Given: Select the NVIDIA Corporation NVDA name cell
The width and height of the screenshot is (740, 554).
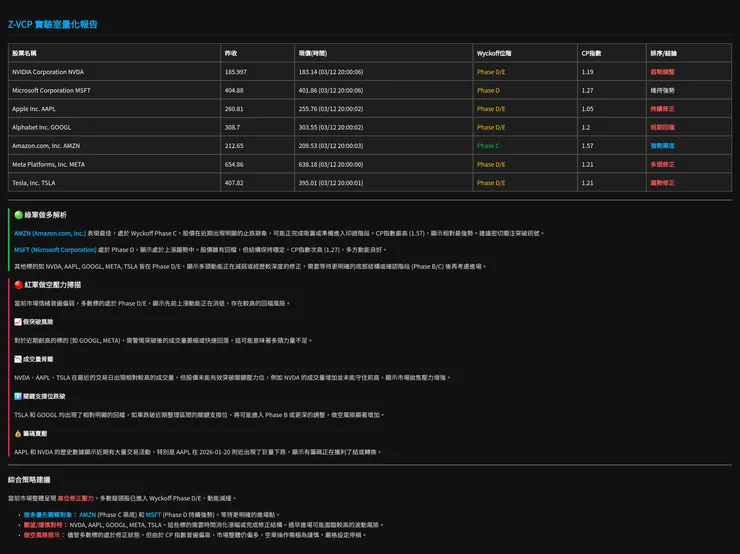Looking at the screenshot, I should (x=114, y=72).
